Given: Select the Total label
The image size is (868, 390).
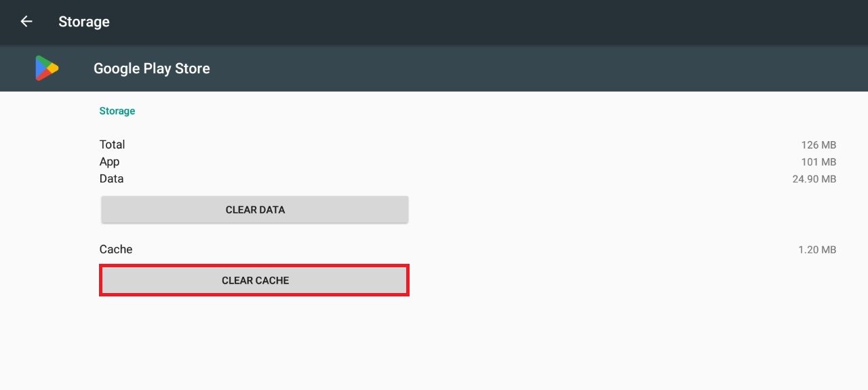Looking at the screenshot, I should pyautogui.click(x=113, y=144).
